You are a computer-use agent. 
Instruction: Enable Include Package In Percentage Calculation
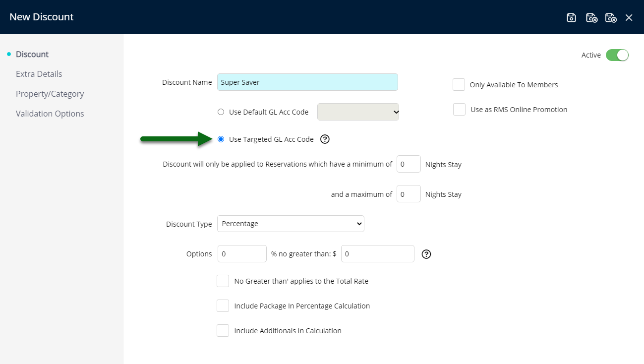click(x=223, y=305)
